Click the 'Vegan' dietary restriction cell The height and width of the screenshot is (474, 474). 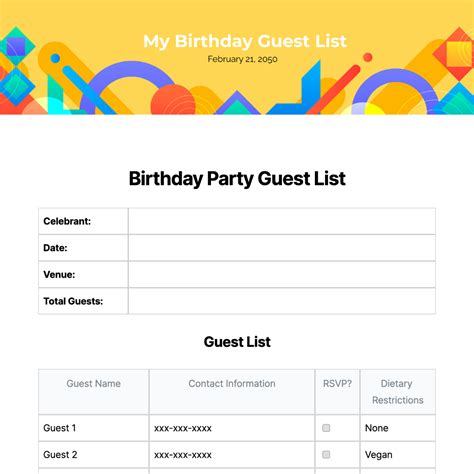(x=398, y=455)
